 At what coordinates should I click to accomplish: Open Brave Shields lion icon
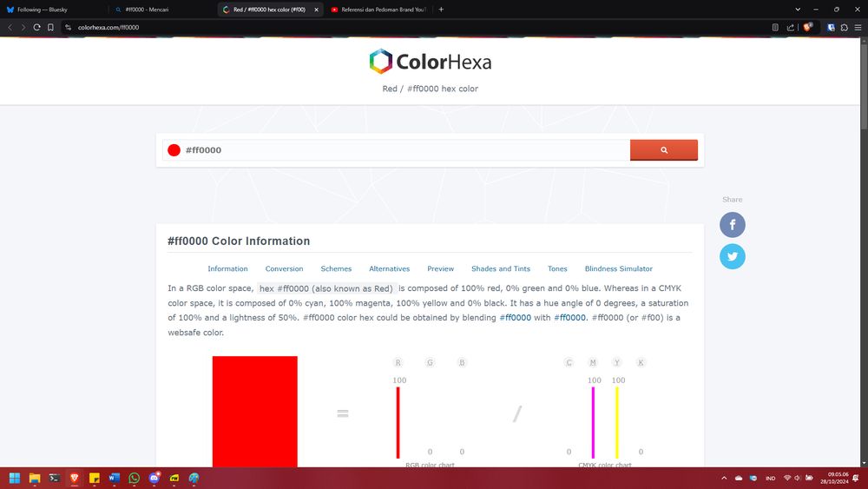tap(807, 27)
